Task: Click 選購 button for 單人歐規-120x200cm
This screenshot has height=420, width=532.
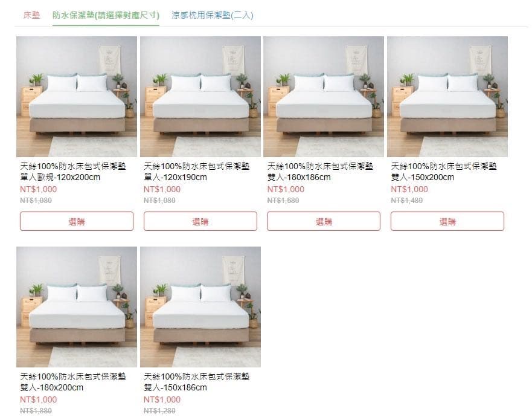Action: pyautogui.click(x=77, y=221)
